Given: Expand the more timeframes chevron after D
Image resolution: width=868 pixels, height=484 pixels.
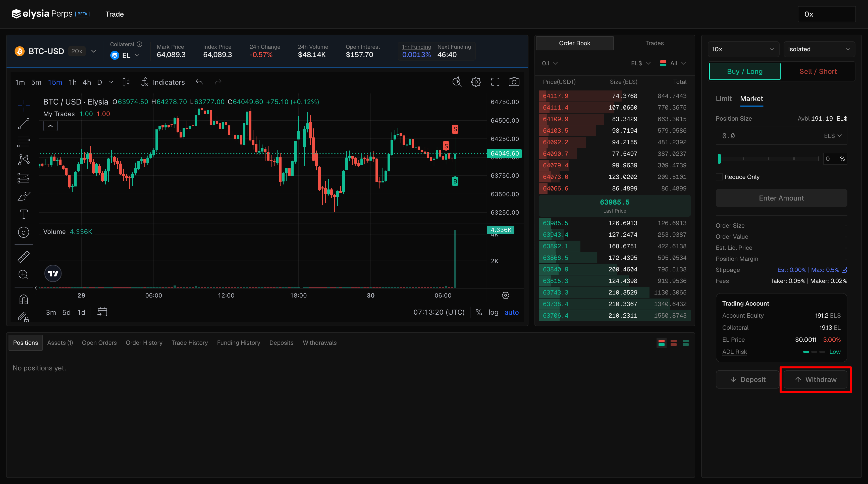Looking at the screenshot, I should pos(111,82).
